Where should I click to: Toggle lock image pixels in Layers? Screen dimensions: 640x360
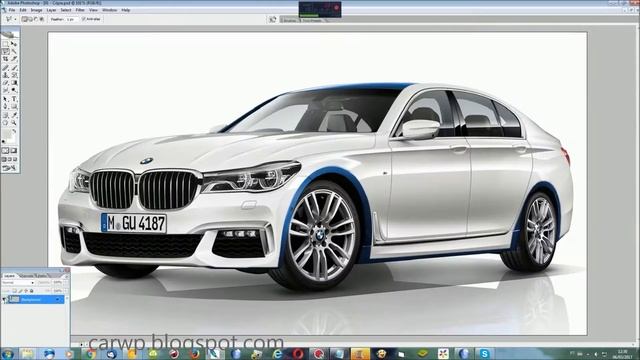pos(20,291)
